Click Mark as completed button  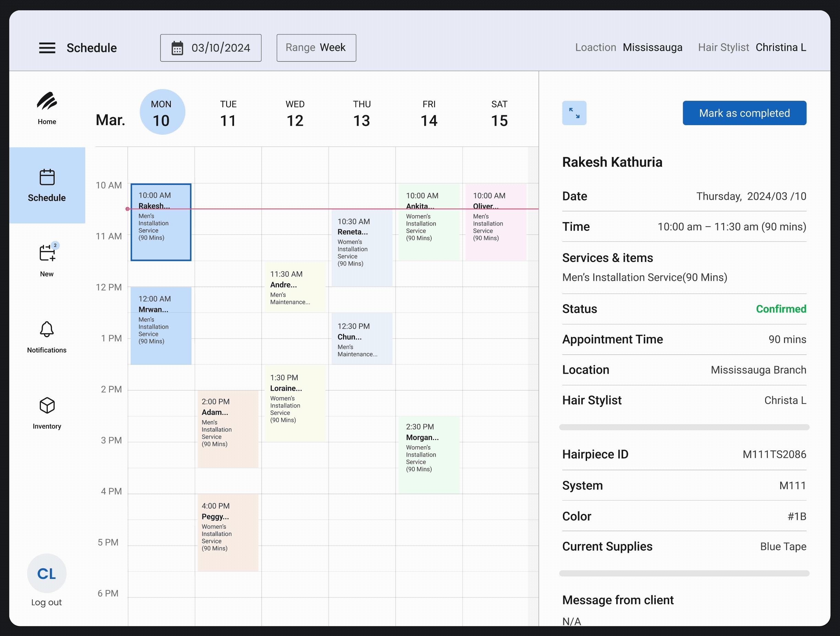pos(744,113)
